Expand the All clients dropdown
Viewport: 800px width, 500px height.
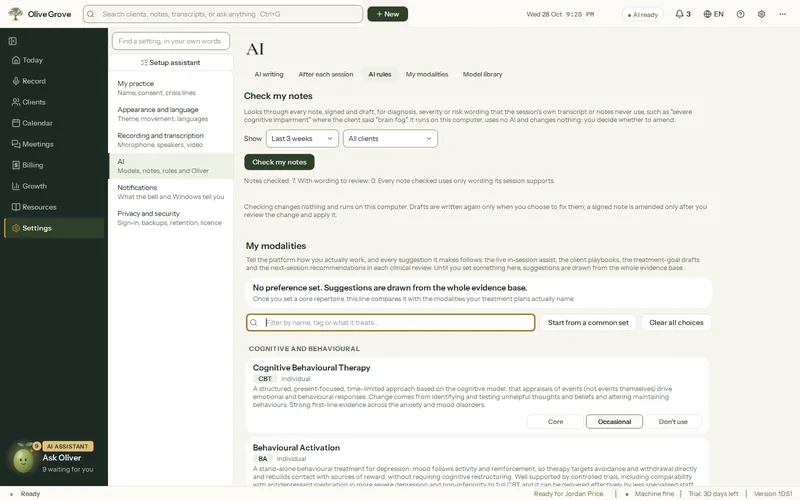click(390, 138)
